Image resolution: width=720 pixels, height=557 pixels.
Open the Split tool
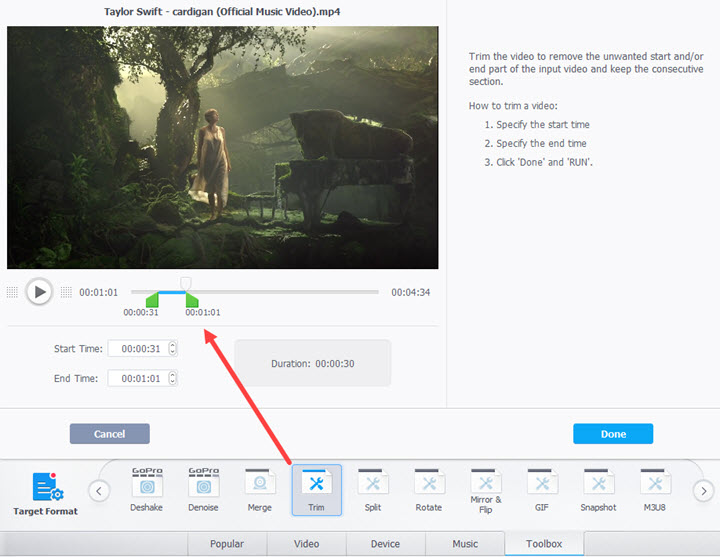(373, 489)
